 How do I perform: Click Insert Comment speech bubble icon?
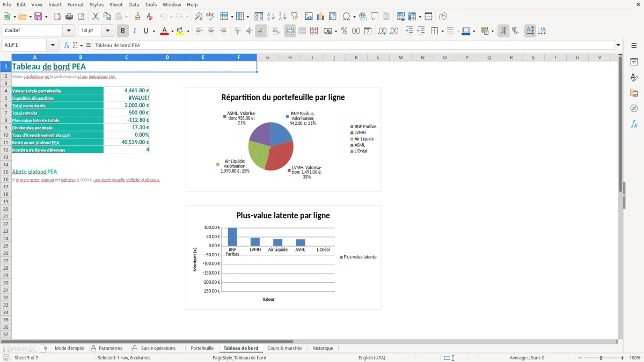click(375, 17)
